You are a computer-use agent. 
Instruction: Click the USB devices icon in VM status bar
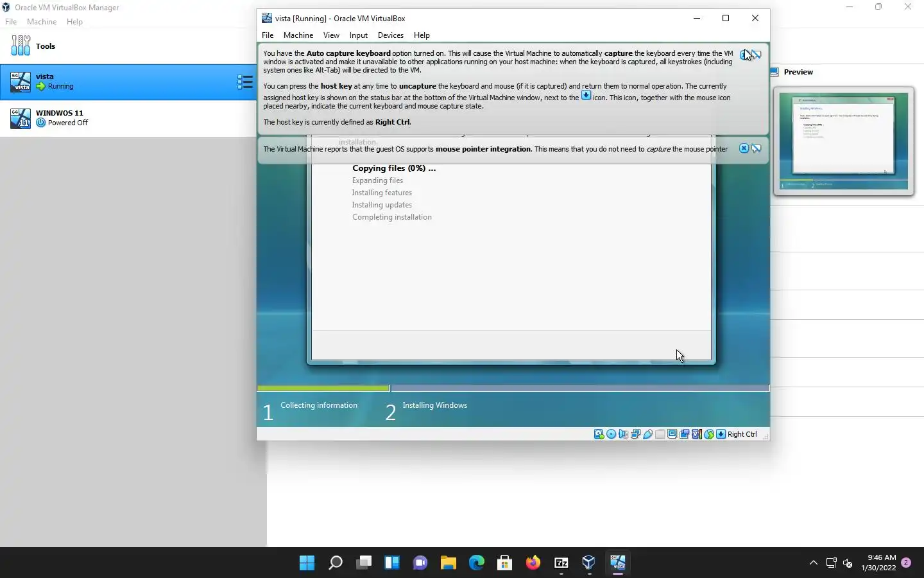pyautogui.click(x=648, y=434)
